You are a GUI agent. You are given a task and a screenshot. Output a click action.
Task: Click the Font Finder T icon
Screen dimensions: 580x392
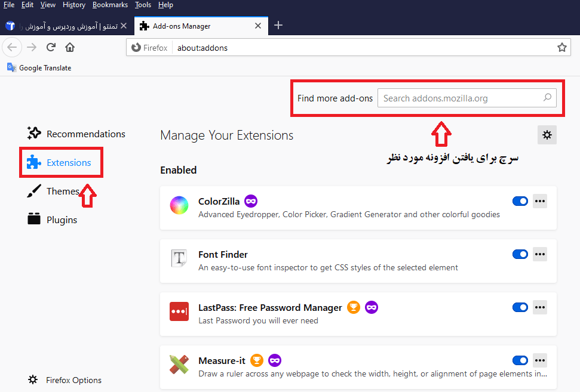point(179,258)
